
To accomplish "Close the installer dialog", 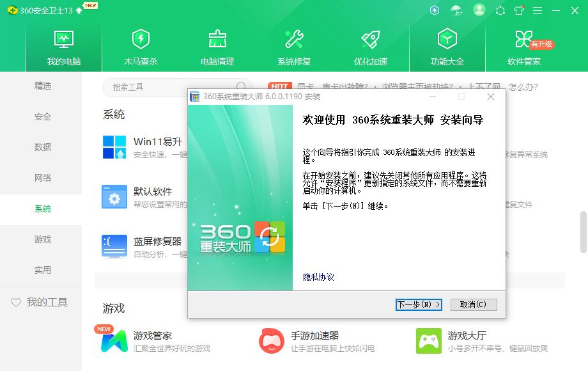I will (490, 97).
